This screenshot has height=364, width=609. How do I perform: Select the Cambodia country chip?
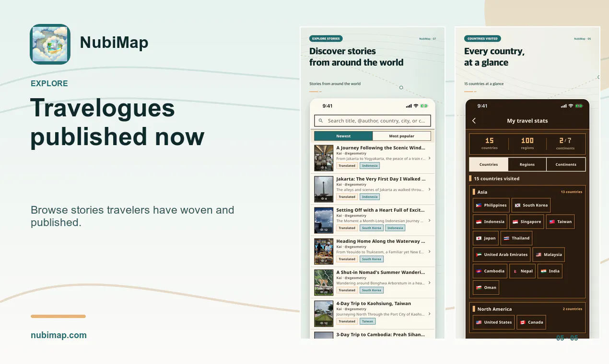[490, 271]
